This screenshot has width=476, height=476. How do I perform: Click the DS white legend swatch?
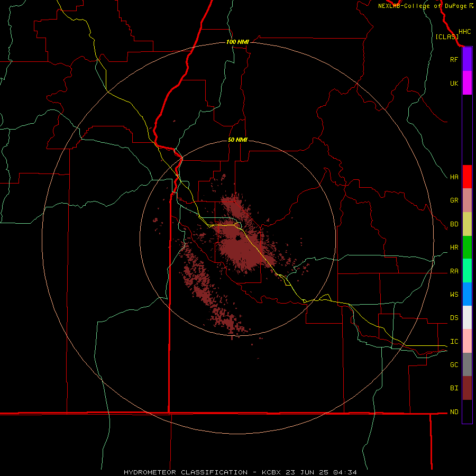pos(467,317)
